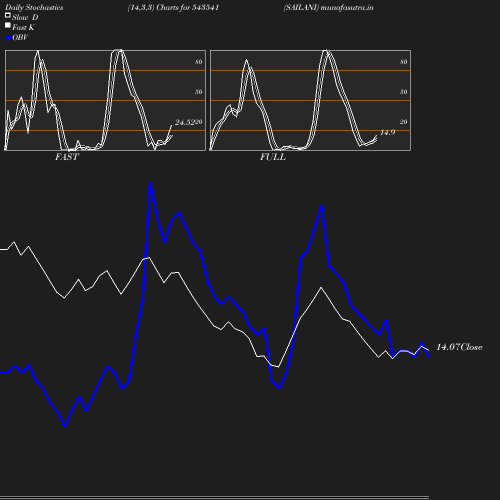The width and height of the screenshot is (500, 500).
Task: Click '(14,3,3) Charts for 543541' text
Action: [173, 8]
